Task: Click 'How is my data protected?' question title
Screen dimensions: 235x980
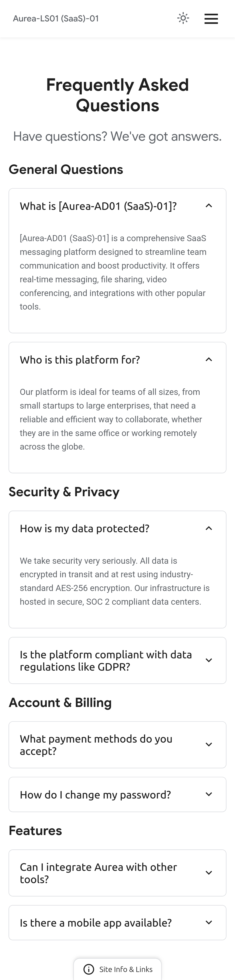Action: click(x=84, y=528)
